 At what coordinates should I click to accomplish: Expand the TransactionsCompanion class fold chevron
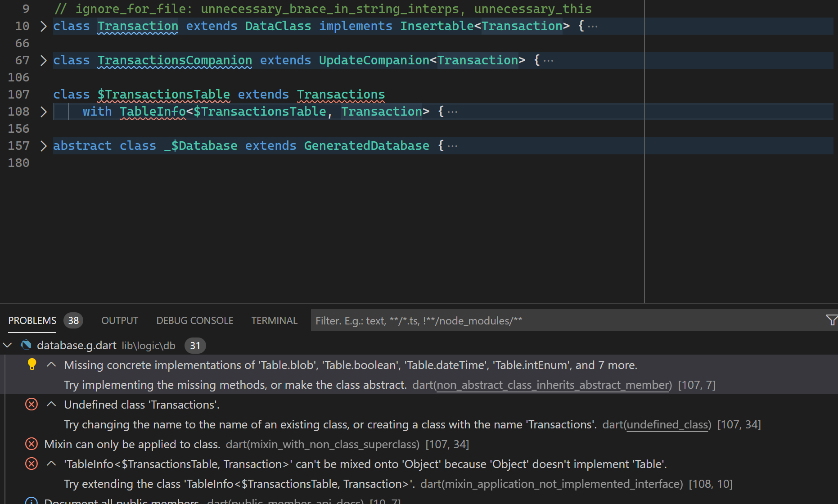pos(43,60)
